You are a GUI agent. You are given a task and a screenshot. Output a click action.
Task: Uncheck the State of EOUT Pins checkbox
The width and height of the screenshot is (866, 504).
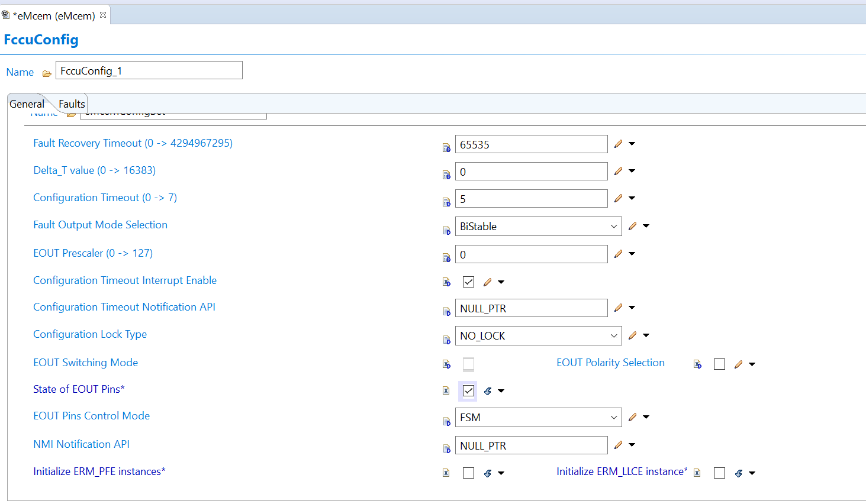click(x=468, y=391)
